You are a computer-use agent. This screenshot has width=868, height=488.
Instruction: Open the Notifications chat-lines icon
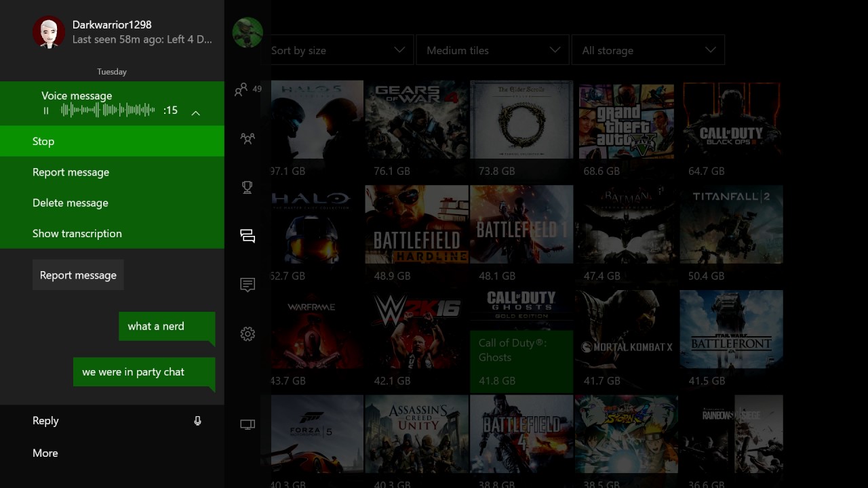(248, 285)
